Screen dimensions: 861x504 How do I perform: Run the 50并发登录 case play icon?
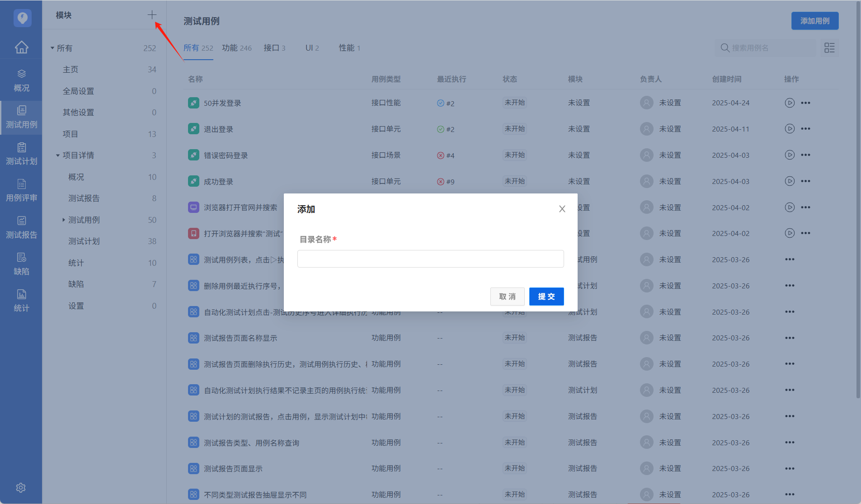pyautogui.click(x=789, y=103)
